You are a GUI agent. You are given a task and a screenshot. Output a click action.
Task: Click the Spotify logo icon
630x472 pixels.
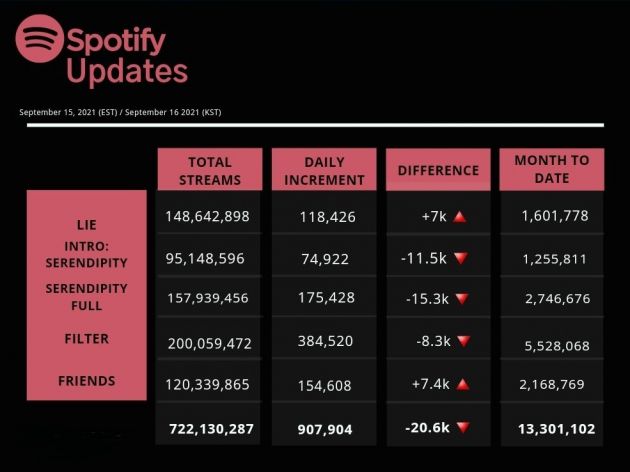click(40, 40)
